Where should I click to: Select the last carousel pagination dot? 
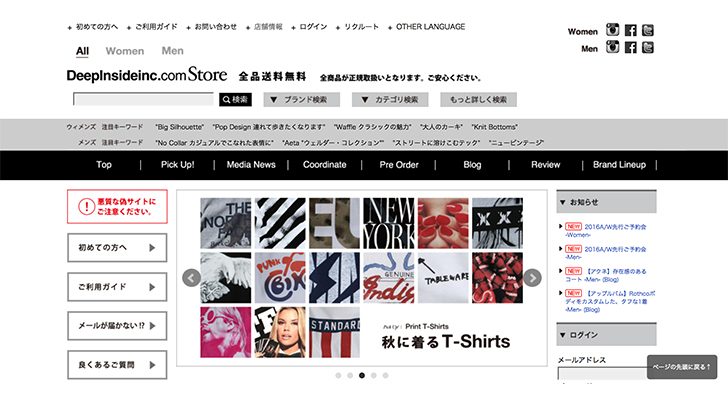pos(385,375)
